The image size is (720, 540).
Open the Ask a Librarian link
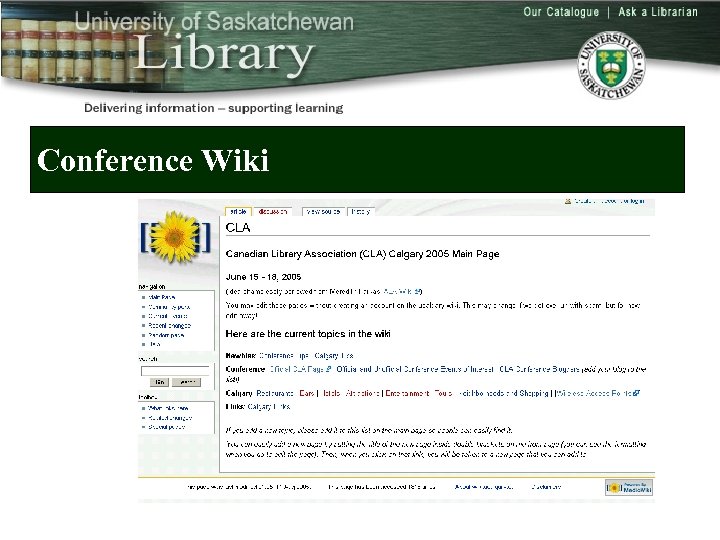[x=658, y=12]
